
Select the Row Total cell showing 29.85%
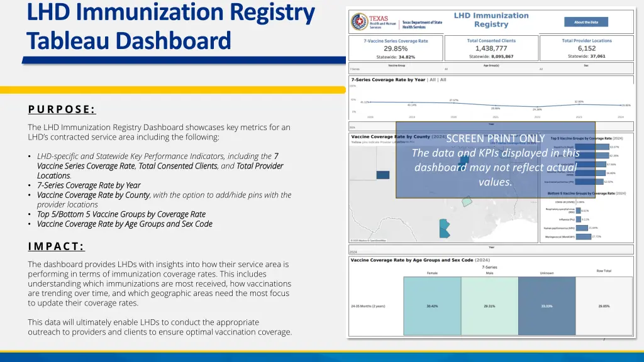[x=604, y=306]
